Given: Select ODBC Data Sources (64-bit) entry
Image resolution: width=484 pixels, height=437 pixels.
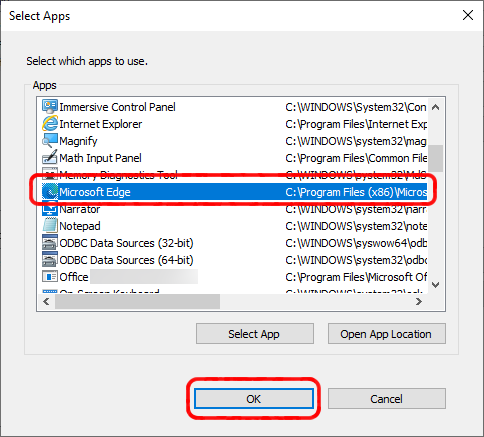Looking at the screenshot, I should [234, 260].
